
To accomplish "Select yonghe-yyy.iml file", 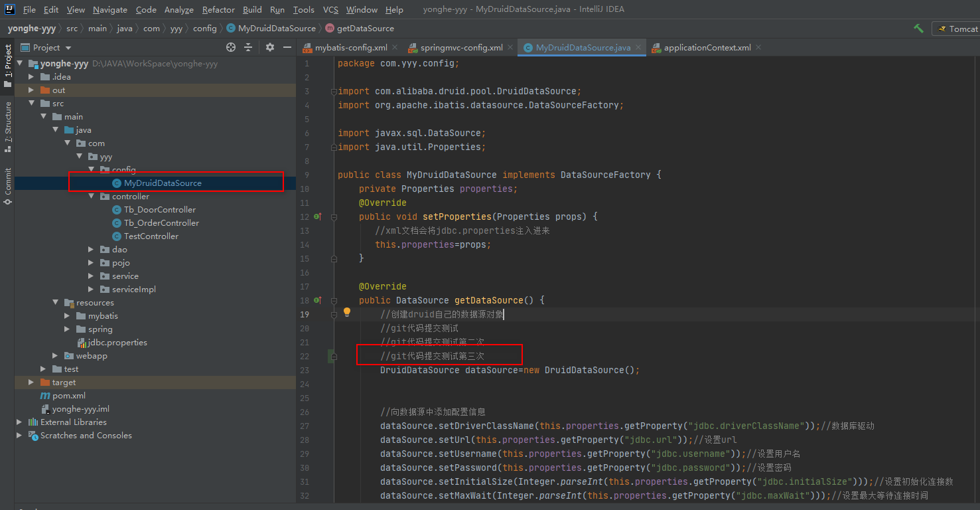I will (x=75, y=409).
